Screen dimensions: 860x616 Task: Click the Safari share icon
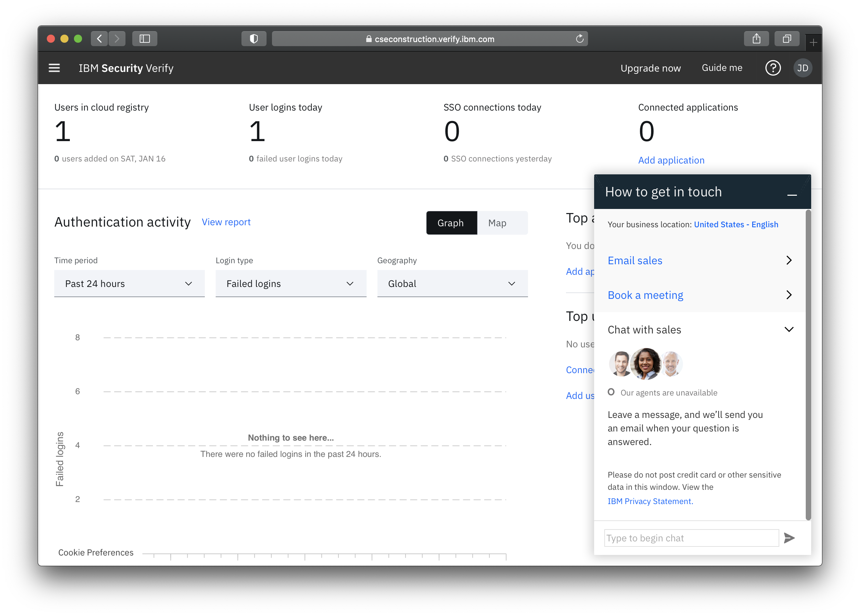tap(756, 39)
